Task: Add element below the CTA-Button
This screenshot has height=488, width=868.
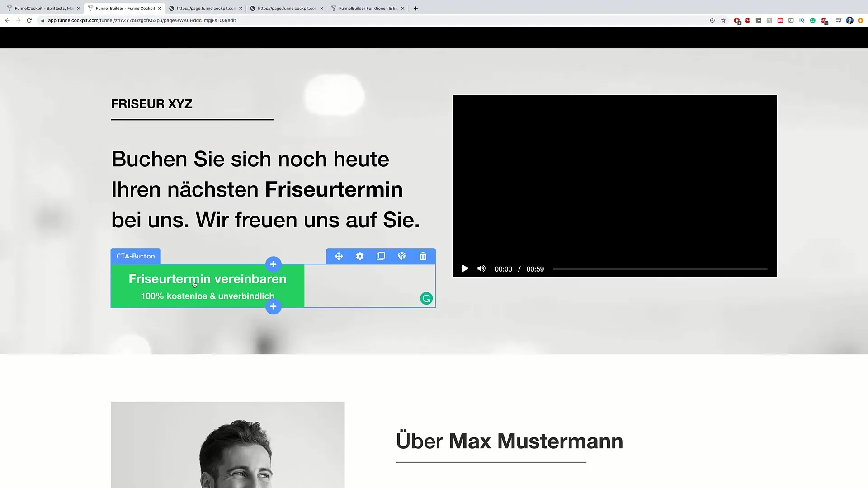Action: click(273, 306)
